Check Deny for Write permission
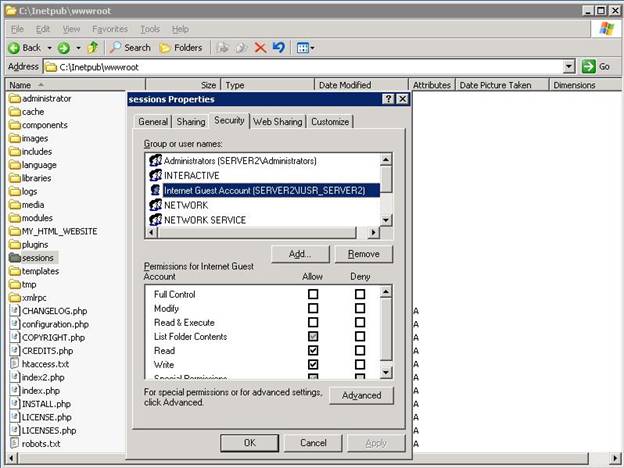 tap(360, 365)
